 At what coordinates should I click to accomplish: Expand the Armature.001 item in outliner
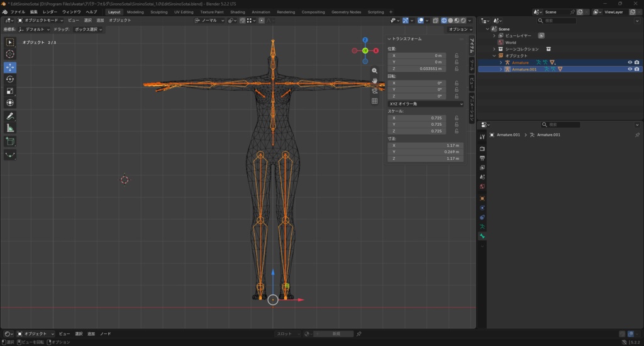[x=501, y=69]
